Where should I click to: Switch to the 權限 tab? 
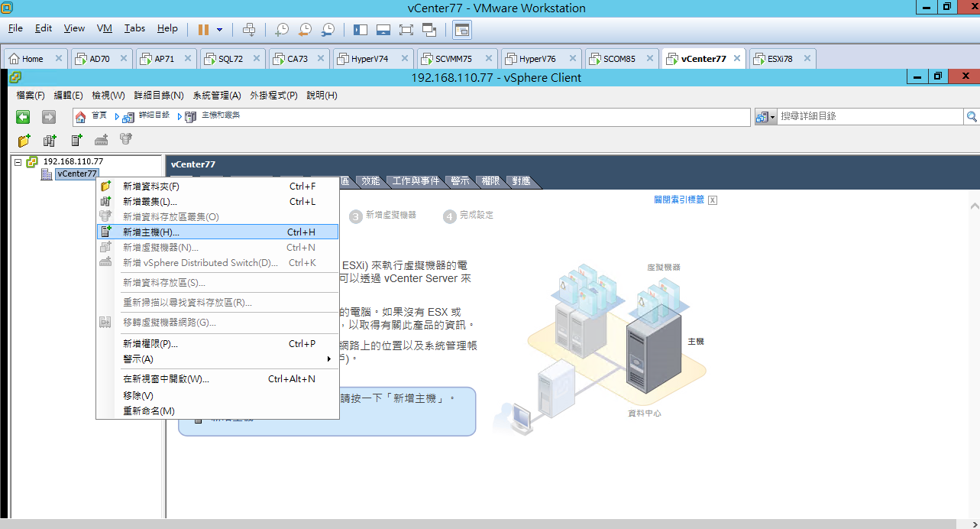pos(490,181)
